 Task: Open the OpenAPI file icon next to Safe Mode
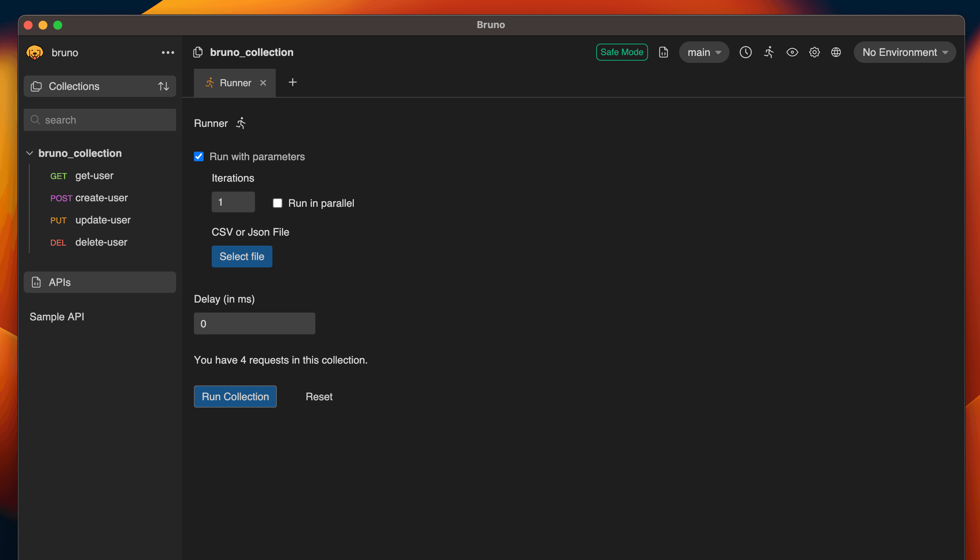663,52
